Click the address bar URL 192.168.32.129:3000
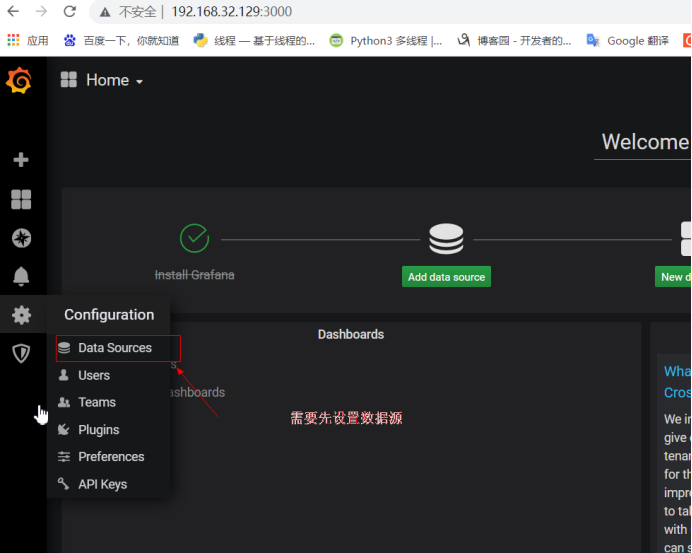The height and width of the screenshot is (553, 692). coord(231,11)
